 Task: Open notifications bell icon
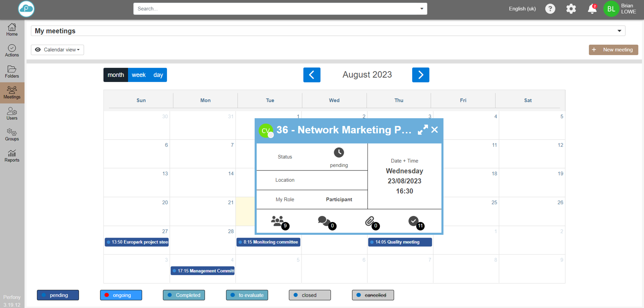coord(592,9)
